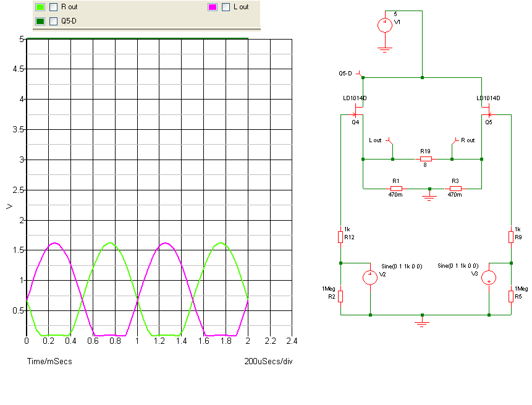Viewport: 532px width, 405px height.
Task: Click the L out legend label
Action: pyautogui.click(x=241, y=7)
